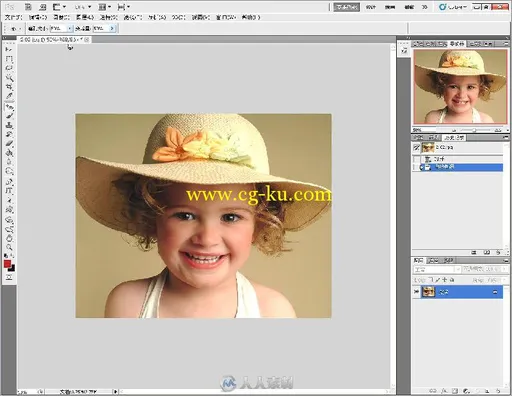The width and height of the screenshot is (512, 396).
Task: Delete layer using the Layers trash icon
Action: pyautogui.click(x=498, y=391)
